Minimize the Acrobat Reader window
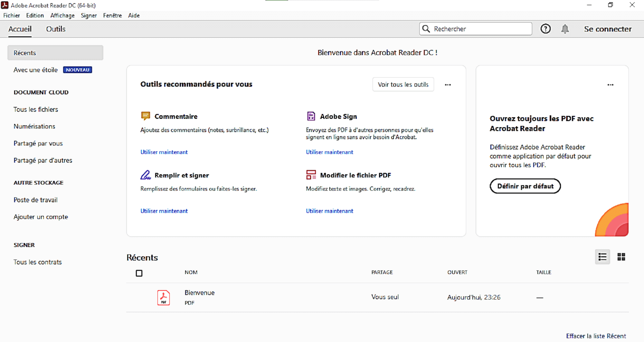The image size is (644, 342). pyautogui.click(x=589, y=5)
